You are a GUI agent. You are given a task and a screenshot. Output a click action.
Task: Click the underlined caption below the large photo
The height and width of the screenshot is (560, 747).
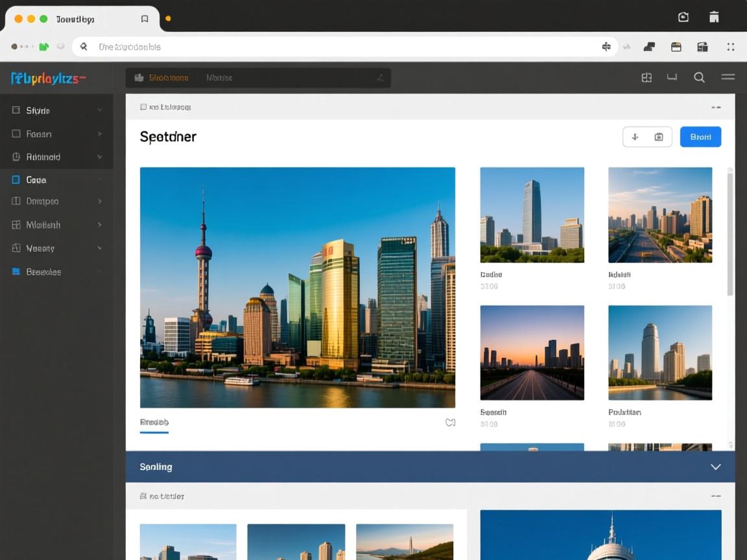pos(154,423)
